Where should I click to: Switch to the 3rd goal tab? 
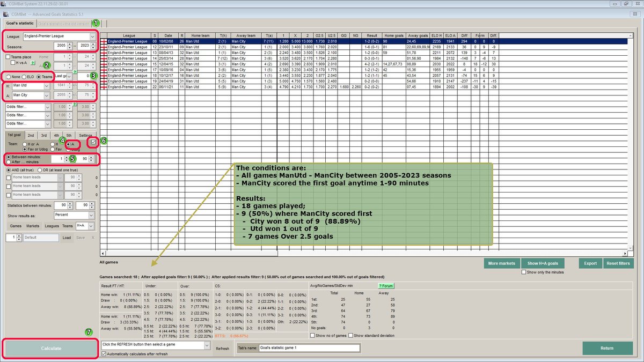pyautogui.click(x=44, y=136)
